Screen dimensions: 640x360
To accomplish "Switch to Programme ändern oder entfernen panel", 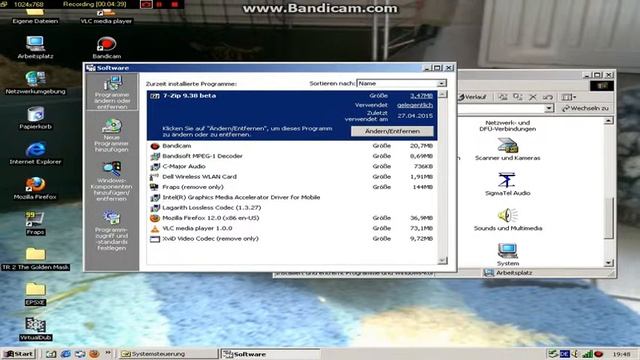I will pos(112,93).
